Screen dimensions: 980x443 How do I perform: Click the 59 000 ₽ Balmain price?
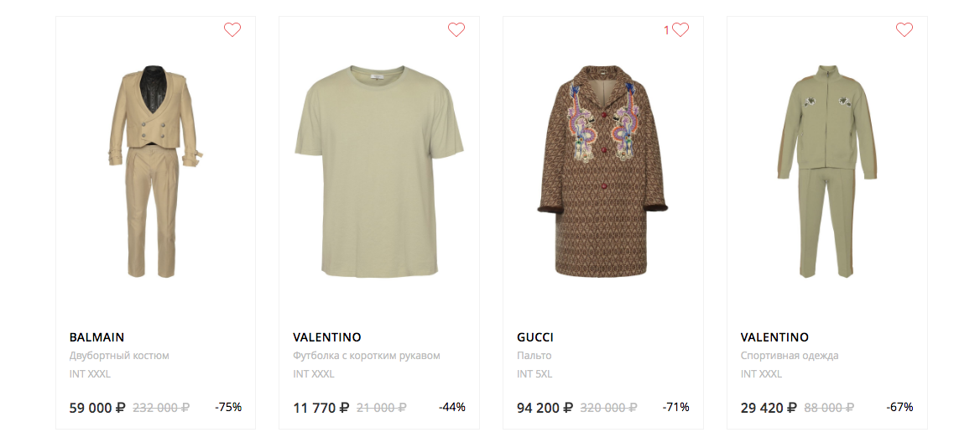97,408
